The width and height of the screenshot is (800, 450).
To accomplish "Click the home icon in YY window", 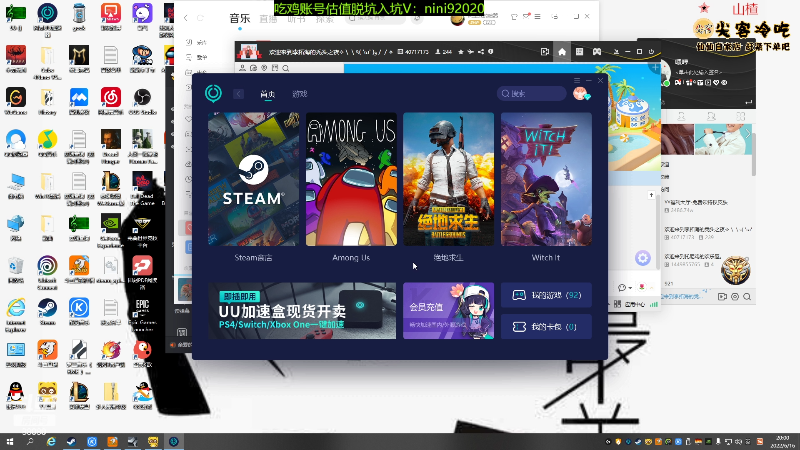I will pos(562,52).
